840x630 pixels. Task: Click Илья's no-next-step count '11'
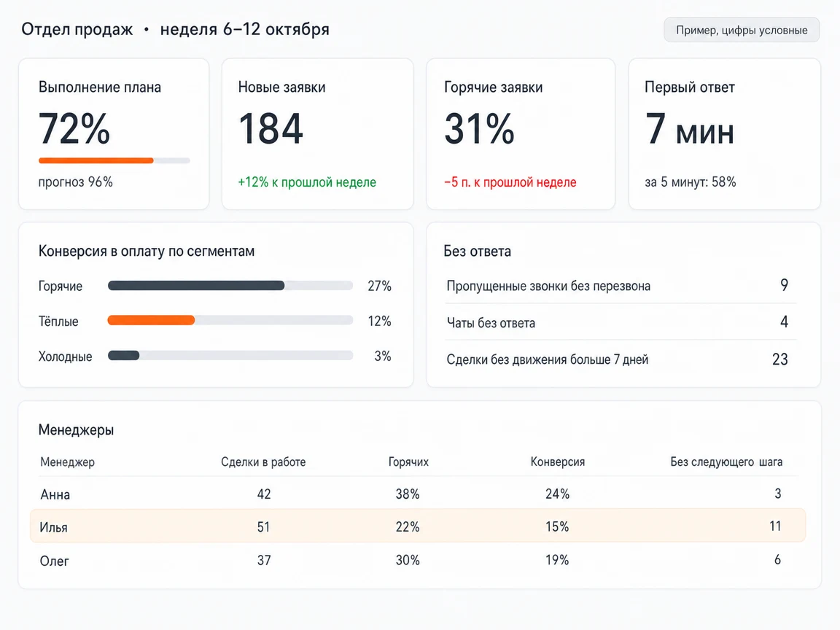(775, 526)
